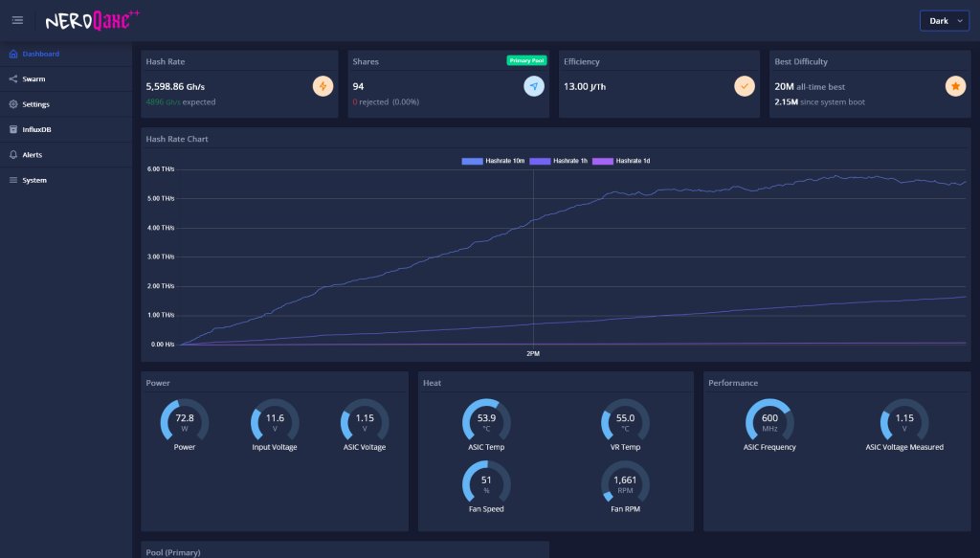
Task: Click the bell icon beside Alerts
Action: (x=13, y=155)
